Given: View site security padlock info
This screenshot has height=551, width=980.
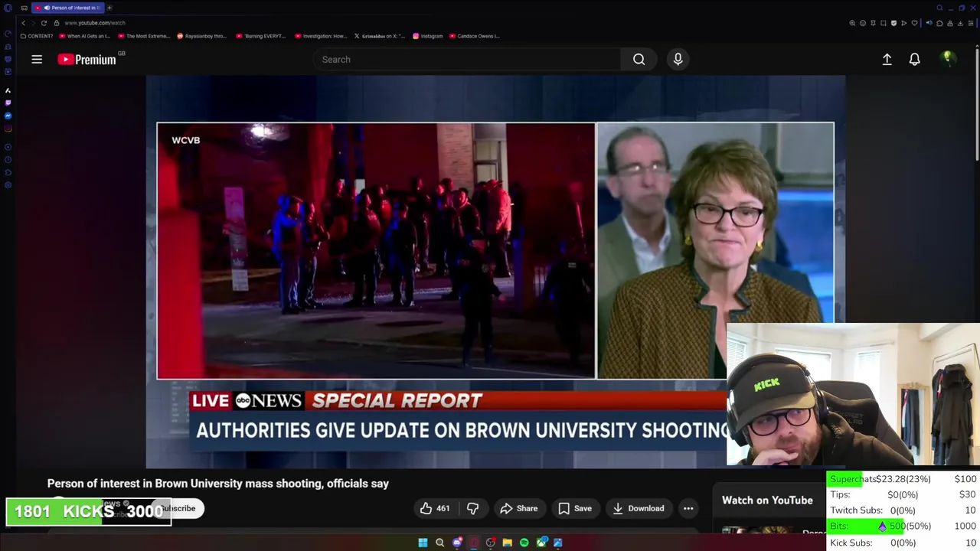Looking at the screenshot, I should (x=57, y=23).
